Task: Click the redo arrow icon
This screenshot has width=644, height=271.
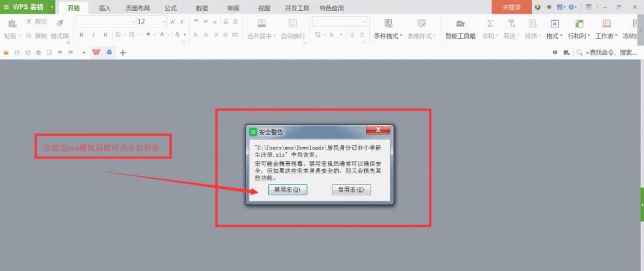Action: 70,52
